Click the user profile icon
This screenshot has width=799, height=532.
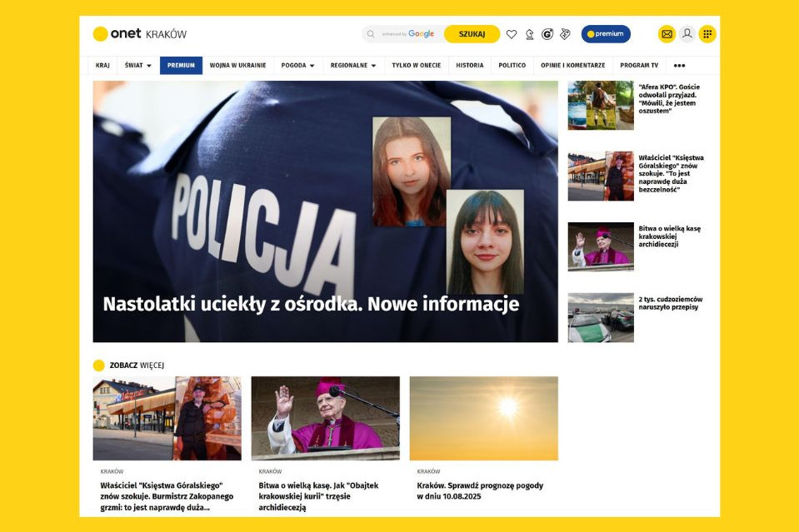685,34
